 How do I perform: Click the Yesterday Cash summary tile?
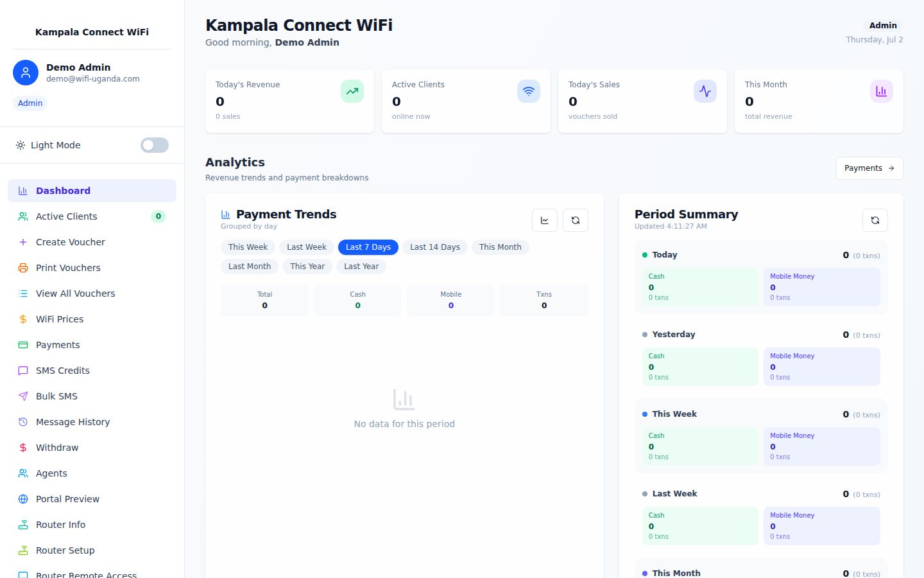(x=700, y=367)
